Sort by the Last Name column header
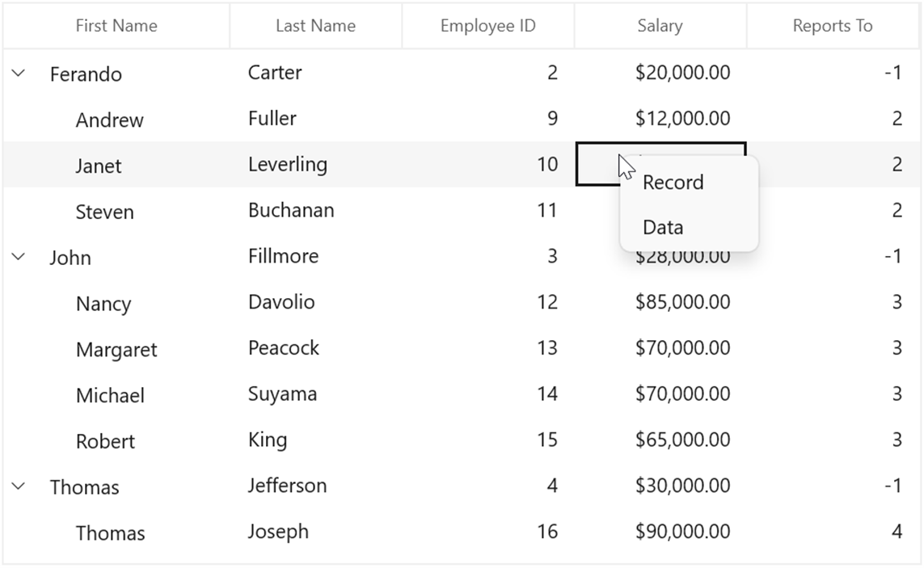Viewport: 924px width, 568px height. point(316,26)
